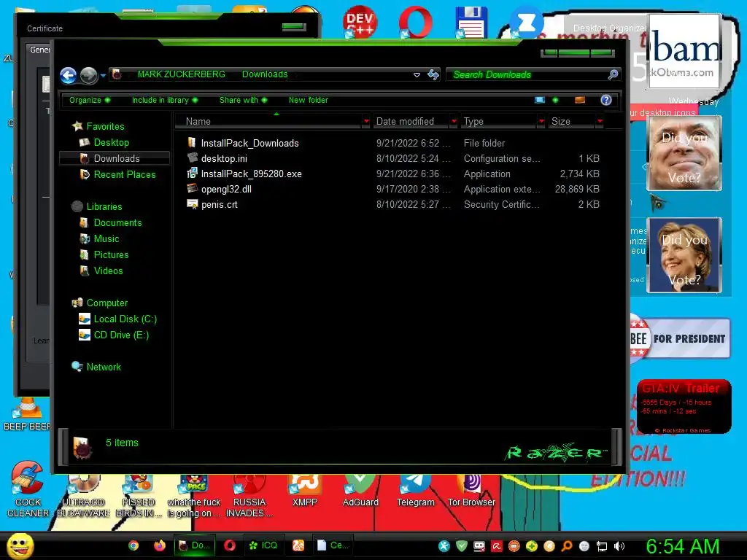This screenshot has width=747, height=560.
Task: Open Desktop under Favorites
Action: 111,142
